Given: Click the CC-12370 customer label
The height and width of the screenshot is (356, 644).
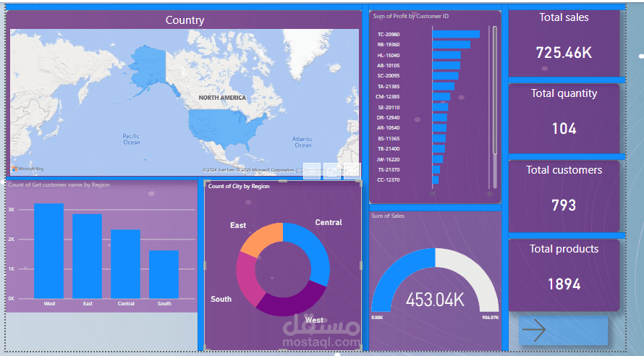Looking at the screenshot, I should coord(389,180).
